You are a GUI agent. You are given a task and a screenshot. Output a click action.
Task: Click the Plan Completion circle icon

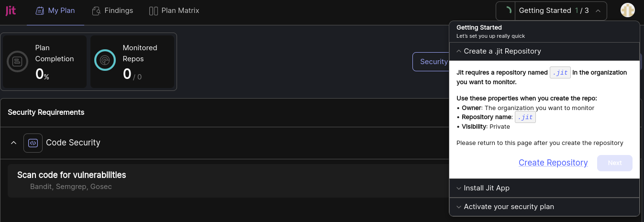[x=17, y=61]
